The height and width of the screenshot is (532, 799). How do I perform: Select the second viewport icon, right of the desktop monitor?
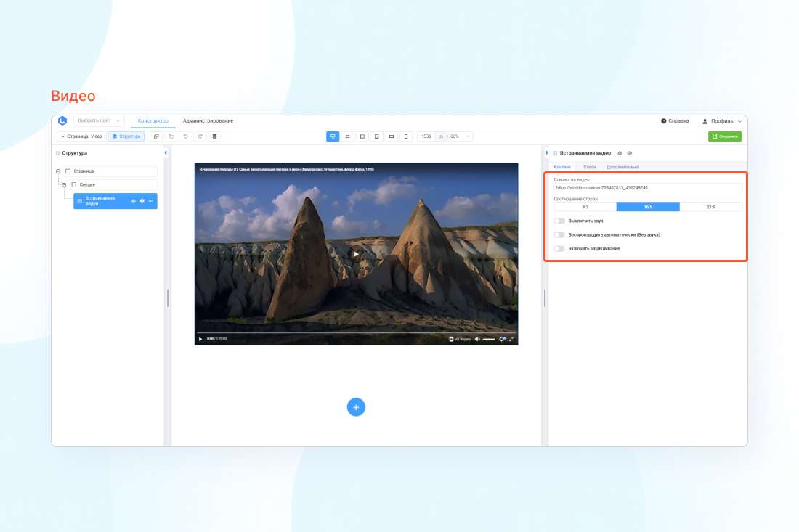(347, 136)
